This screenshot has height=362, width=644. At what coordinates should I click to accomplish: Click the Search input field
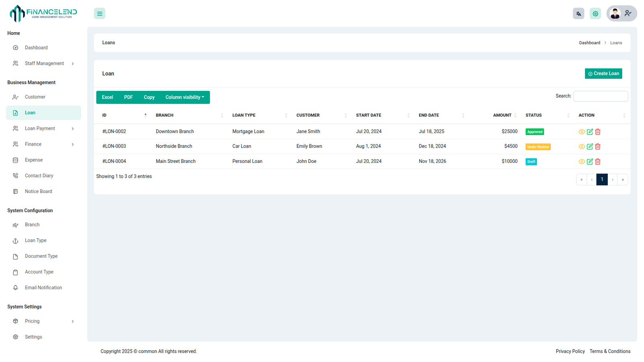point(601,96)
